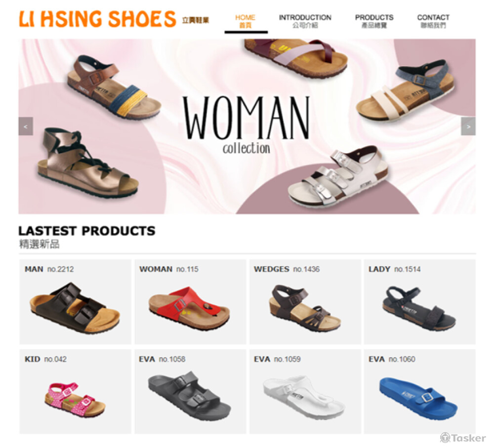This screenshot has width=494, height=448.
Task: Click the previous slide arrow on banner
Action: [26, 126]
